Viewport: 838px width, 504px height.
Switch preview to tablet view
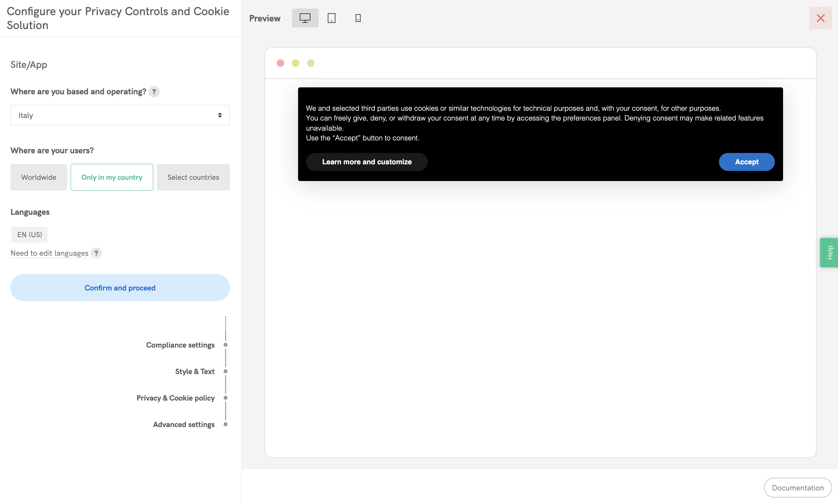[x=332, y=18]
